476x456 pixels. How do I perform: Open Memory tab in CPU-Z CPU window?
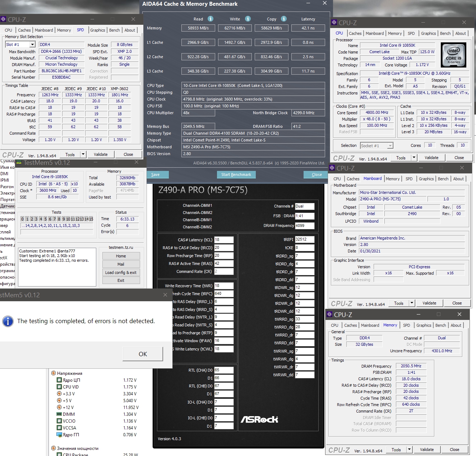tap(395, 33)
